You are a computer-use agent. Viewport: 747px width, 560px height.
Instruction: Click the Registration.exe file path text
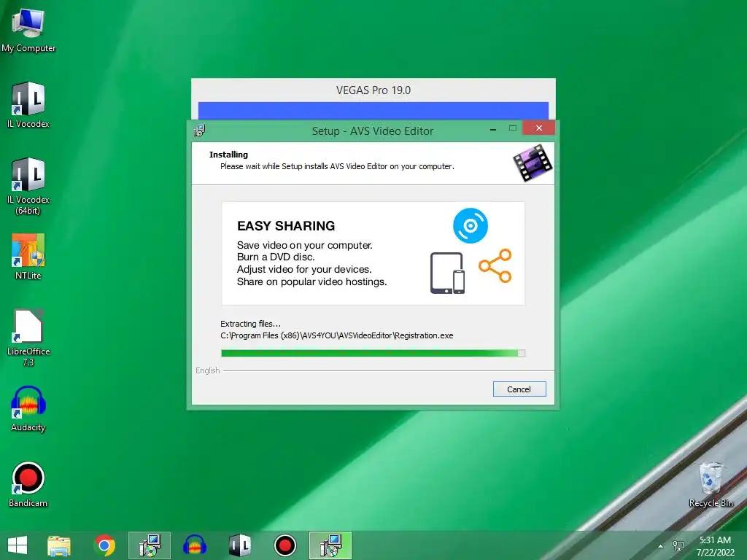point(336,335)
